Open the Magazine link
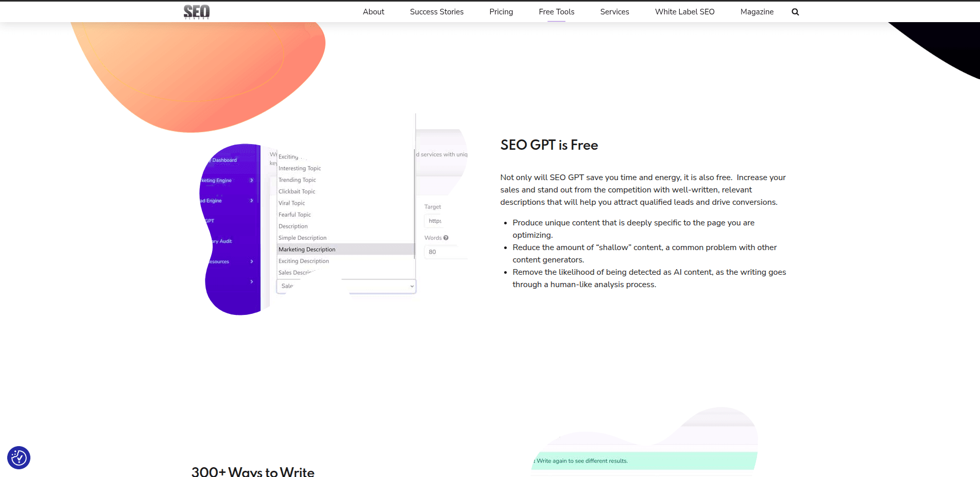The height and width of the screenshot is (477, 980). click(757, 12)
